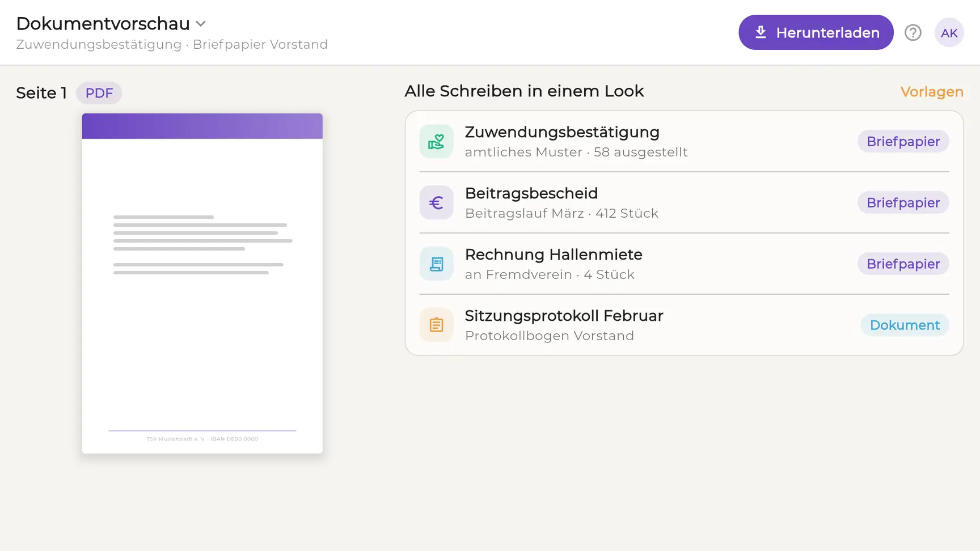The image size is (980, 551).
Task: Select the Zuwendungsbestätigung title text
Action: click(x=562, y=132)
